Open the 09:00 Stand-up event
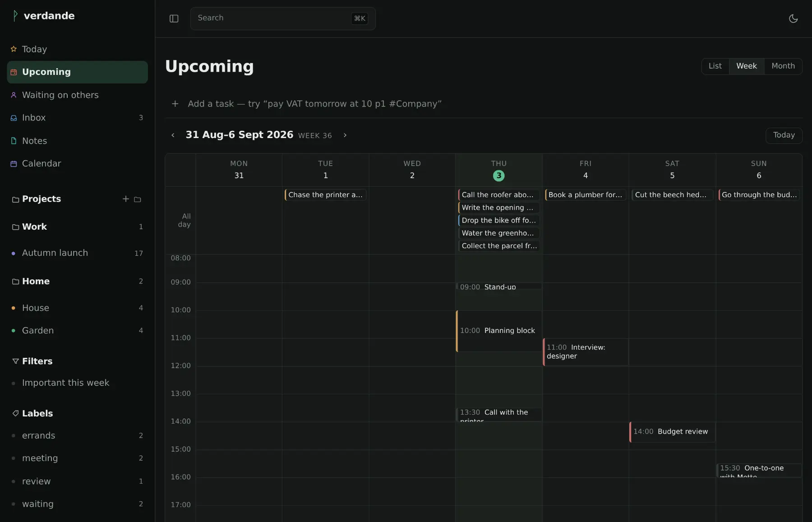Screen dimensions: 812x522 498,286
